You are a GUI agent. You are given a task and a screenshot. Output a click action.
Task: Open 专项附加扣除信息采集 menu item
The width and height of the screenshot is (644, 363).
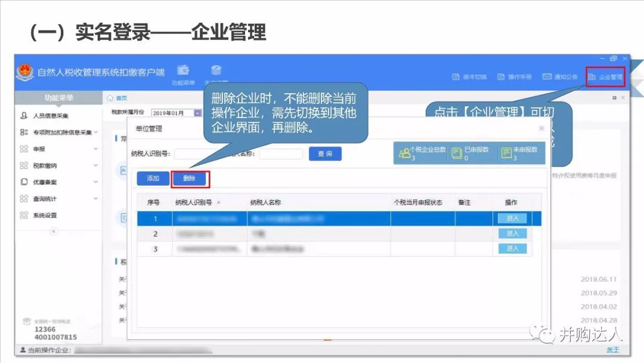pos(62,133)
